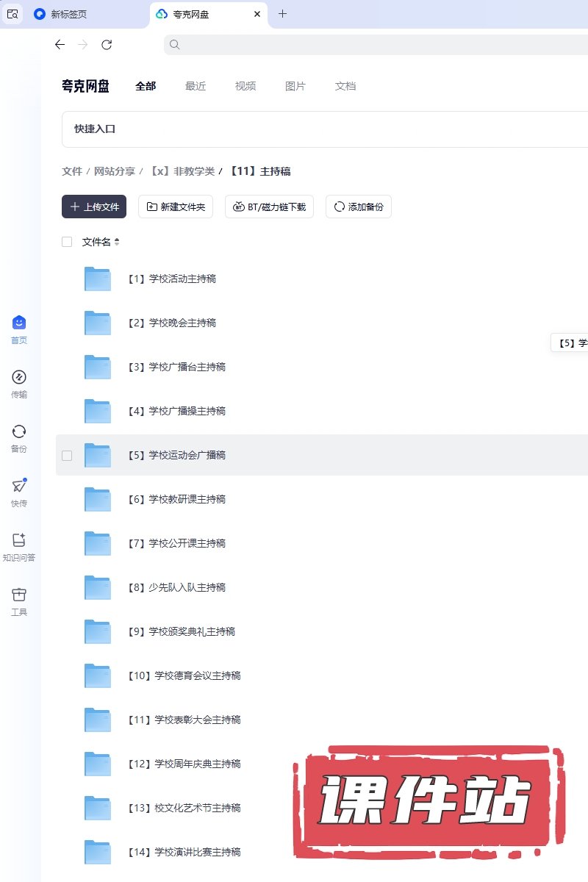The height and width of the screenshot is (882, 588).
Task: Switch to the 图片 tab
Action: (x=295, y=86)
